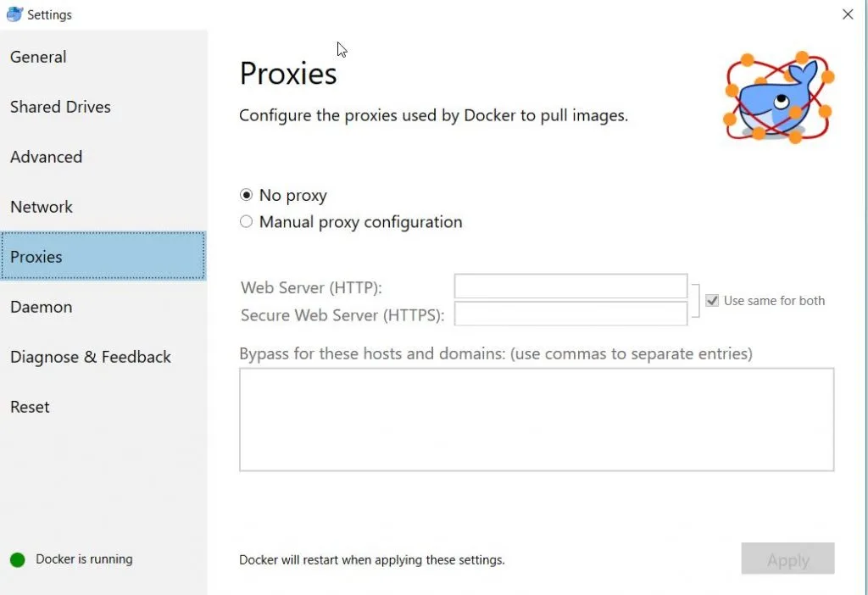Open Diagnose & Feedback section

(90, 357)
